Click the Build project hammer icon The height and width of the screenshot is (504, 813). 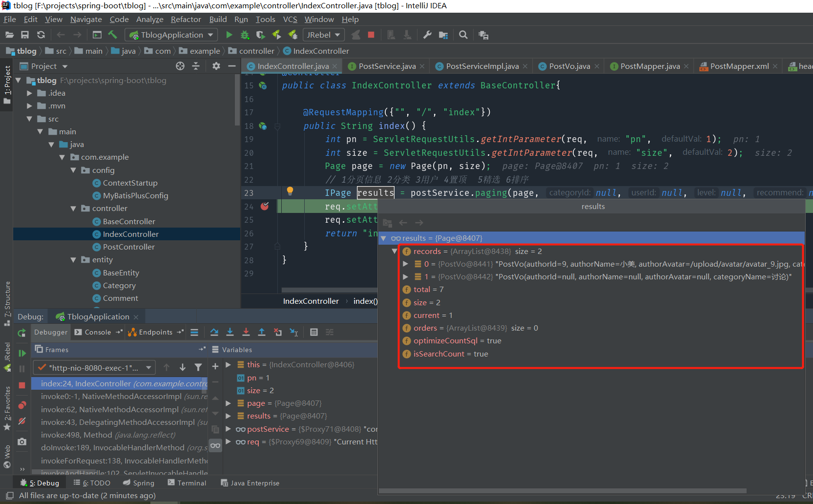[x=112, y=35]
